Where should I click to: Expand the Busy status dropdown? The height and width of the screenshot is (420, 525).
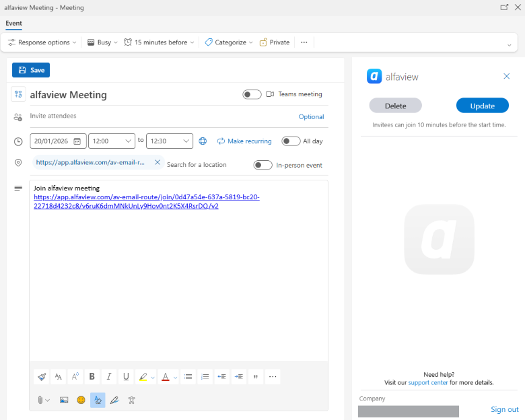pyautogui.click(x=102, y=42)
